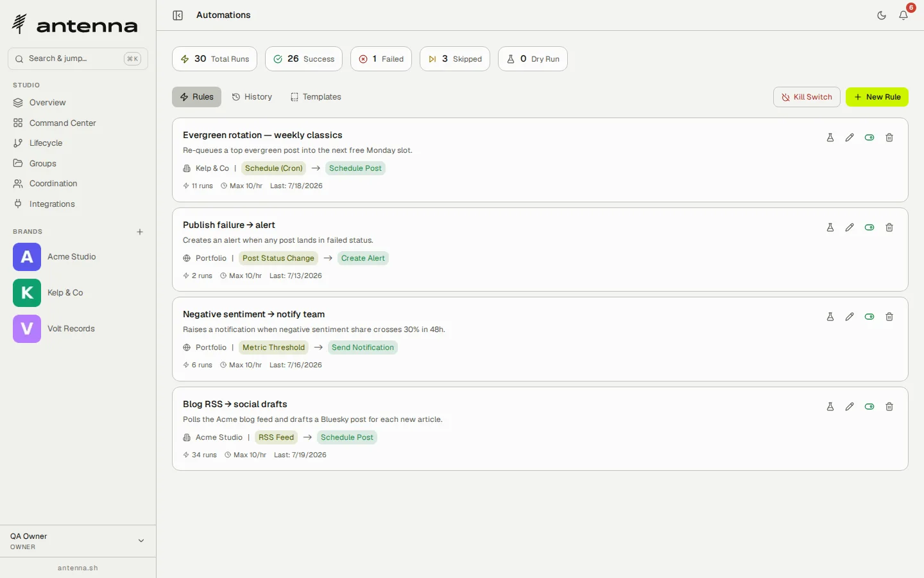Create a New Rule
924x578 pixels.
(x=877, y=97)
